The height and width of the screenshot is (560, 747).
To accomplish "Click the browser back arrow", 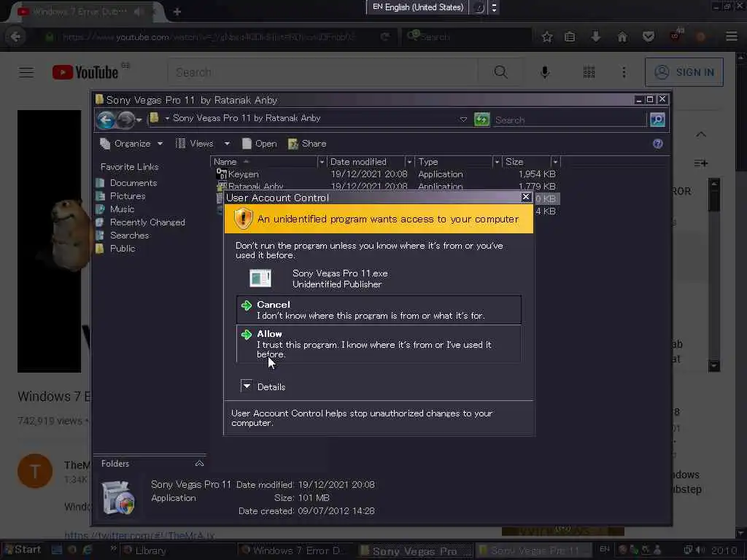I will (x=16, y=36).
